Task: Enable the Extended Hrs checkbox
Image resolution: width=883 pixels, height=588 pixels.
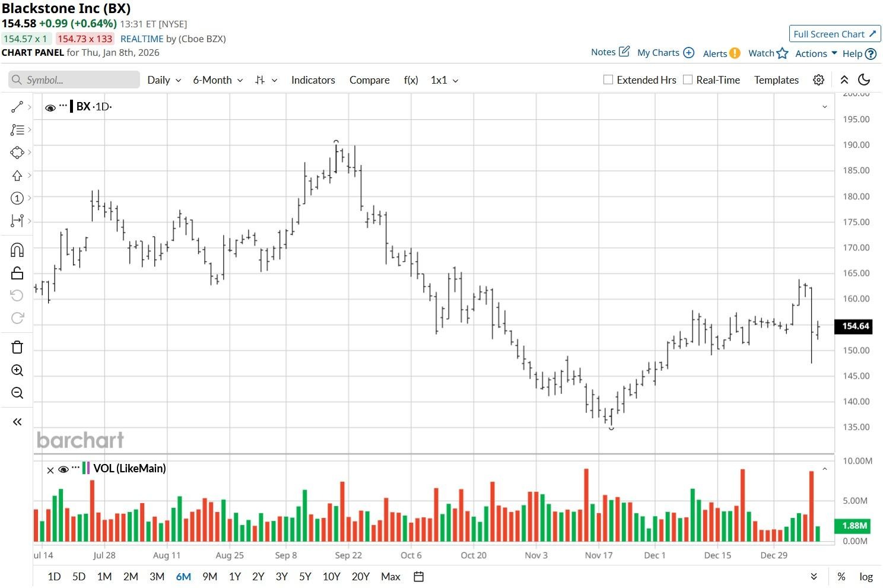Action: [608, 80]
